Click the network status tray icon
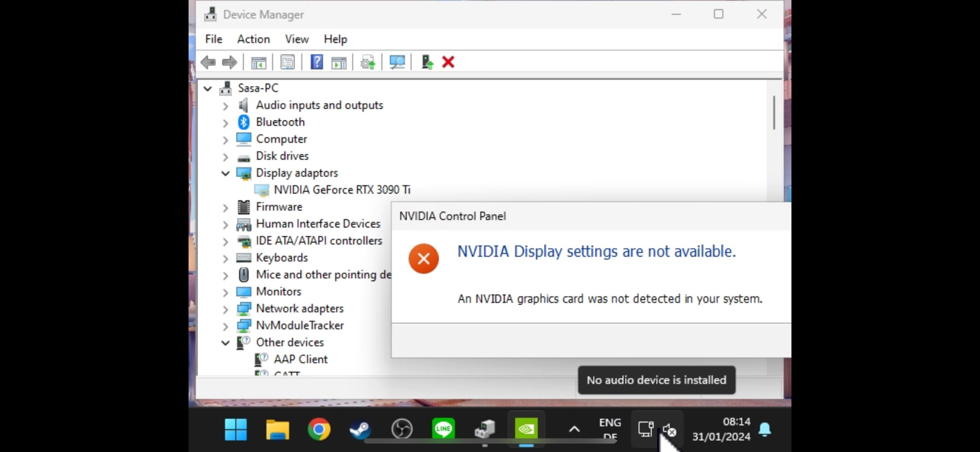980x452 pixels. (645, 429)
